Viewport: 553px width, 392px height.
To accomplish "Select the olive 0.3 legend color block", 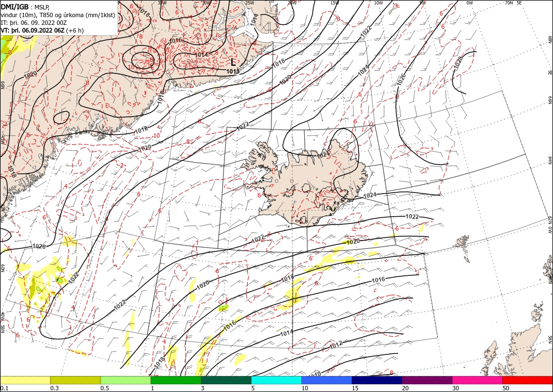I will tap(75, 380).
